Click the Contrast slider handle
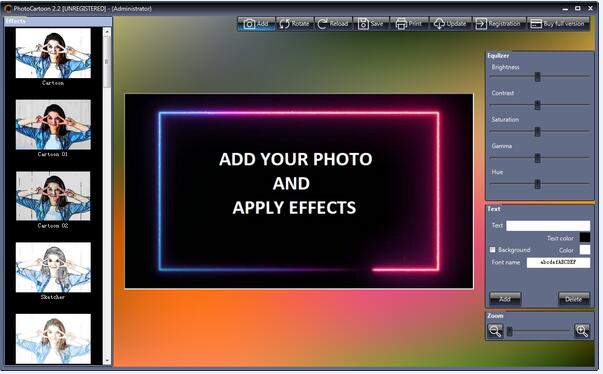 pyautogui.click(x=537, y=105)
